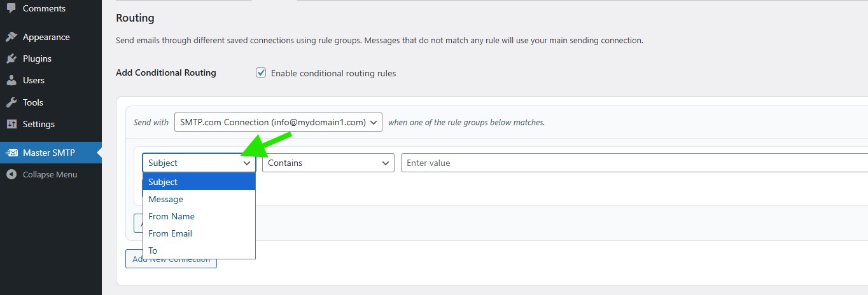Click the Master SMTP envelope icon
Viewport: 868px width, 295px height.
11,153
